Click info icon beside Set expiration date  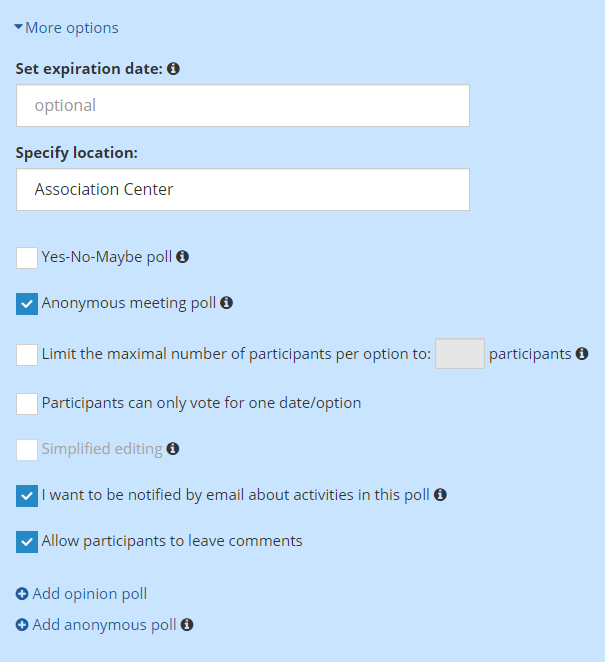pyautogui.click(x=173, y=68)
